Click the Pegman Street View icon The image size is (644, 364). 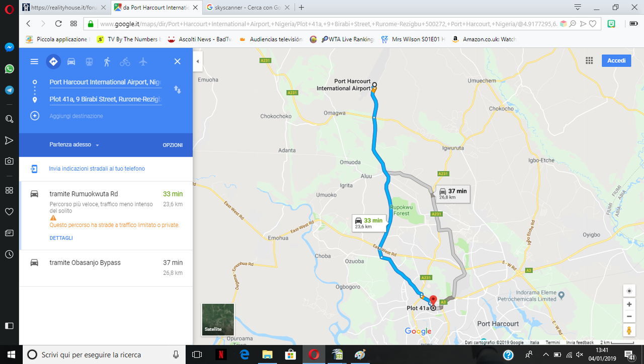629,331
